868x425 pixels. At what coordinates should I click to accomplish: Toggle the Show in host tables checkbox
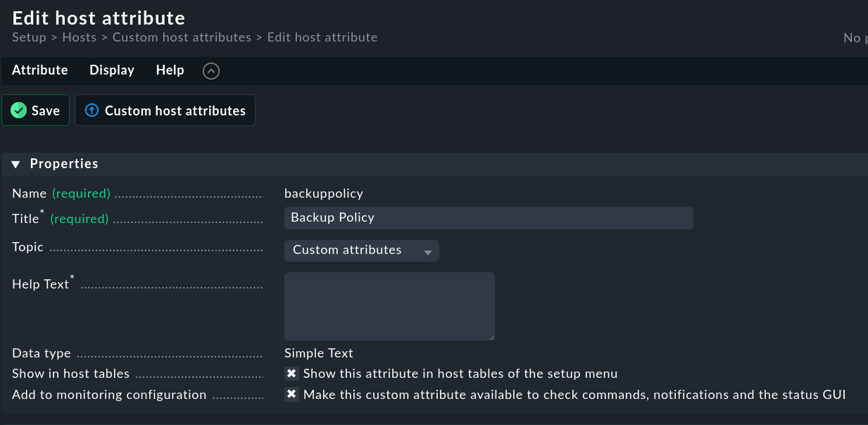tap(291, 374)
